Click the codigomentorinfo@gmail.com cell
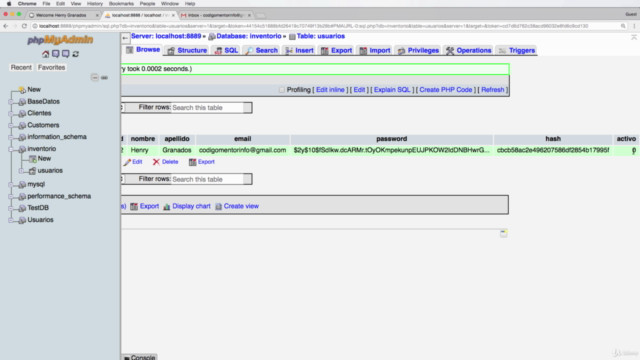The width and height of the screenshot is (640, 360). (242, 151)
